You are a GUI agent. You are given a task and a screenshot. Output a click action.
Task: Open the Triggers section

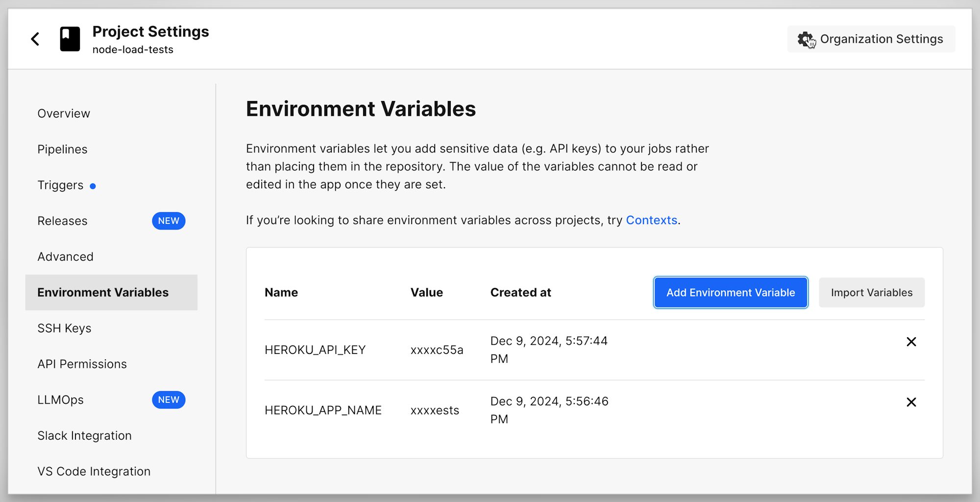[60, 185]
